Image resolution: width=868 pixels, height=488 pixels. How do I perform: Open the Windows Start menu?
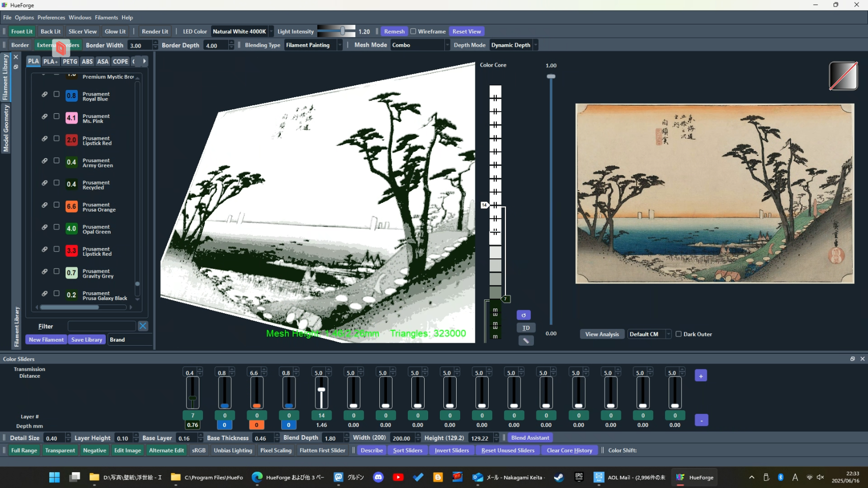pos(54,477)
